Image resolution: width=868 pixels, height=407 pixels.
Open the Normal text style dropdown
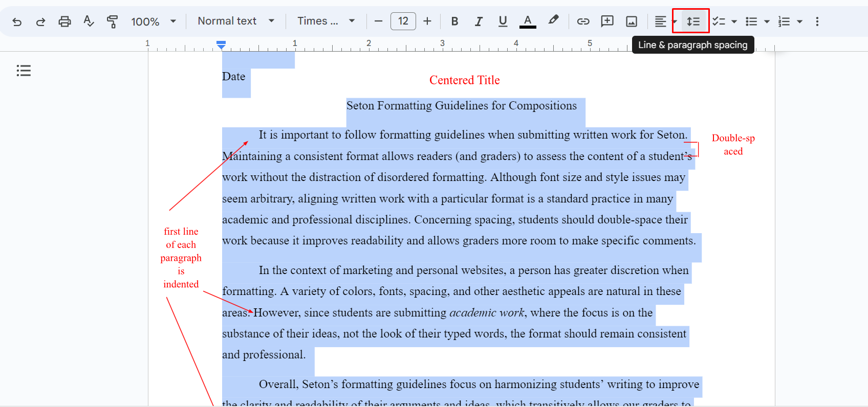coord(236,21)
